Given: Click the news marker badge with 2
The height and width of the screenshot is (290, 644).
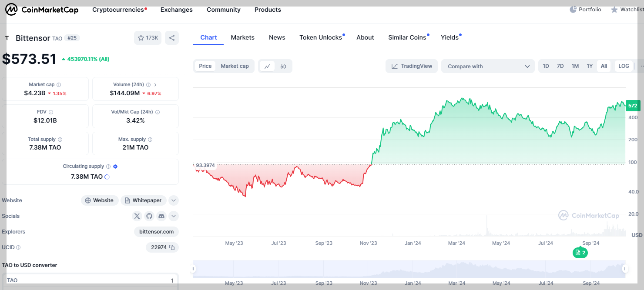Looking at the screenshot, I should click(580, 253).
